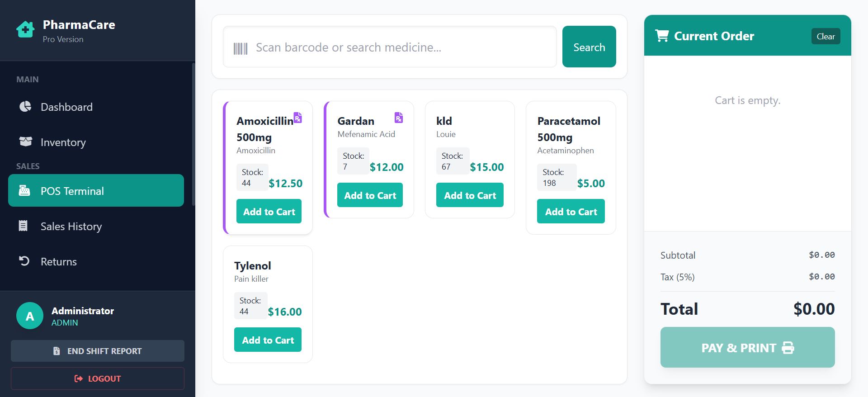
Task: Click the Paracetamol stock 198 badge
Action: 557,177
